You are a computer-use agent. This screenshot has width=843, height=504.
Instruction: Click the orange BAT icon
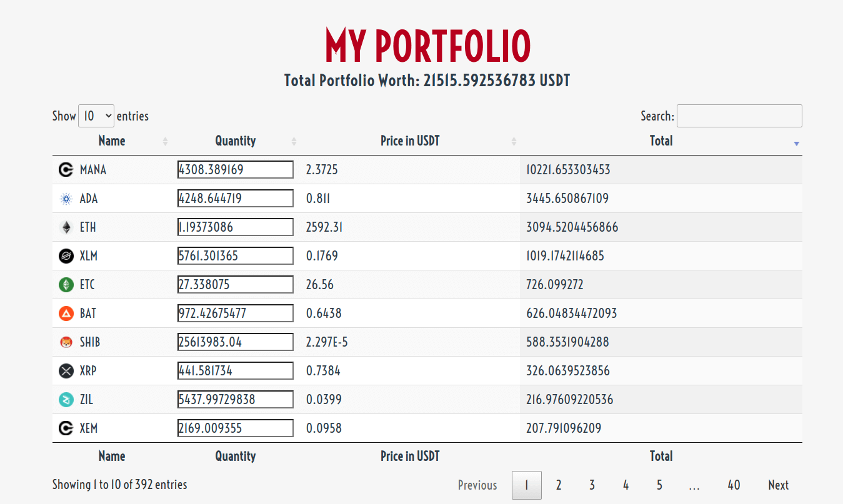click(66, 314)
